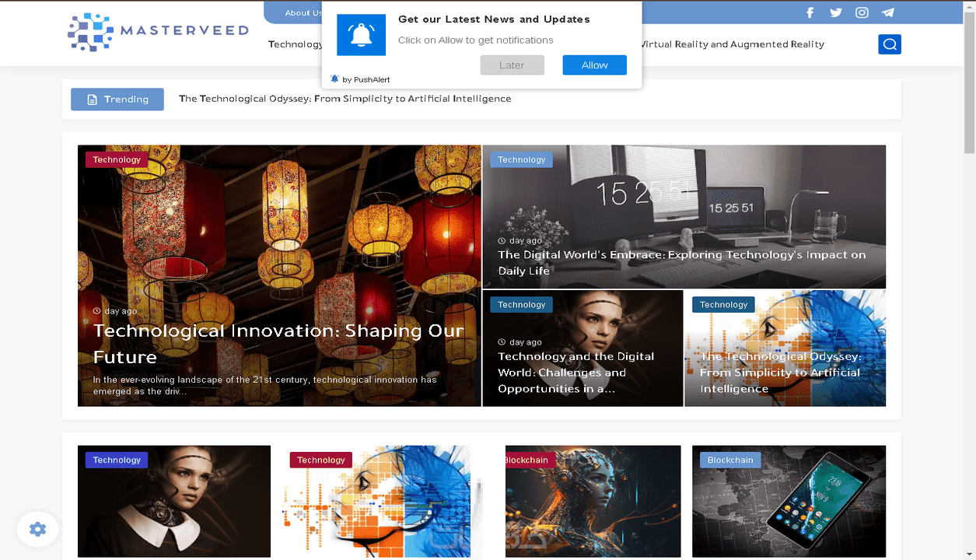Open the Masterveed Facebook page icon
The width and height of the screenshot is (976, 560).
coord(810,12)
